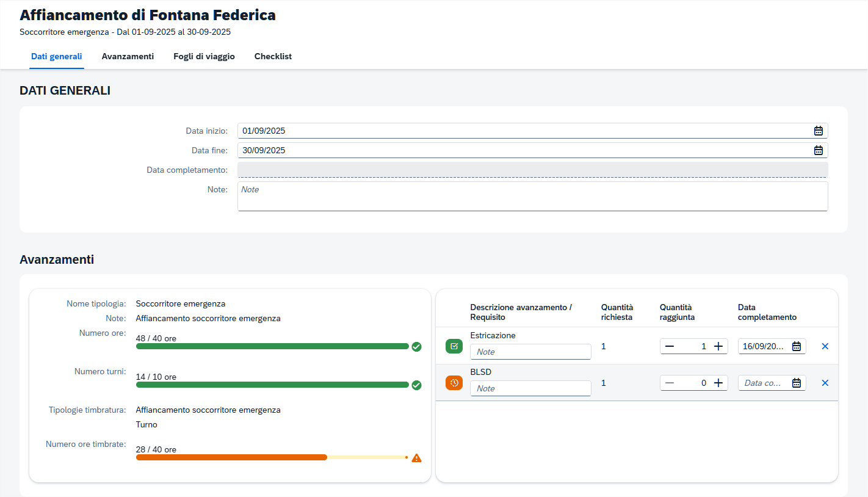
Task: Increase Estricazione quantità raggiunta with plus
Action: tap(718, 346)
